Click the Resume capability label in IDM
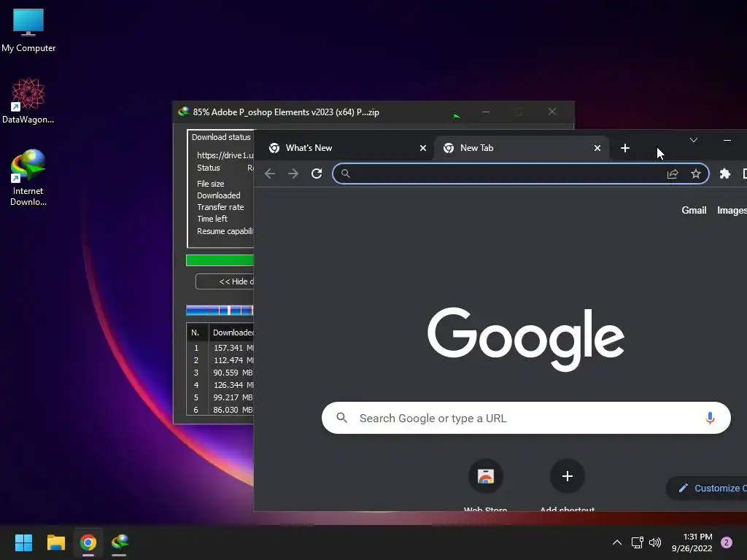747x560 pixels. [x=225, y=231]
